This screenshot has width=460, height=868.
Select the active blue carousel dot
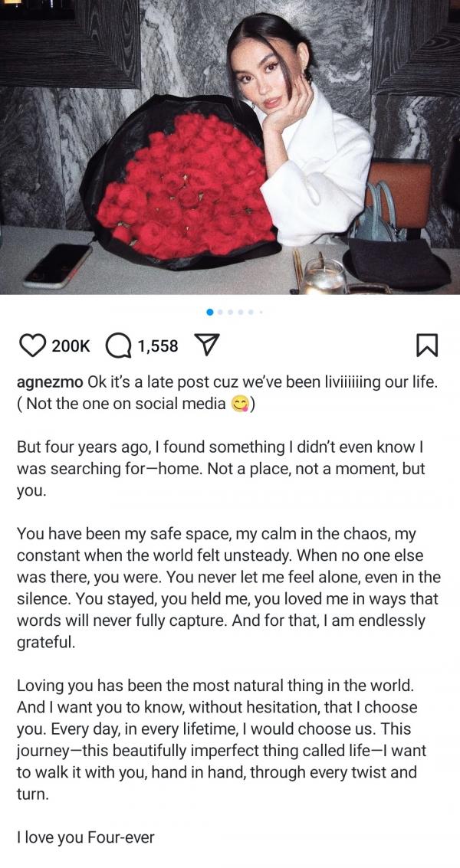tap(211, 312)
